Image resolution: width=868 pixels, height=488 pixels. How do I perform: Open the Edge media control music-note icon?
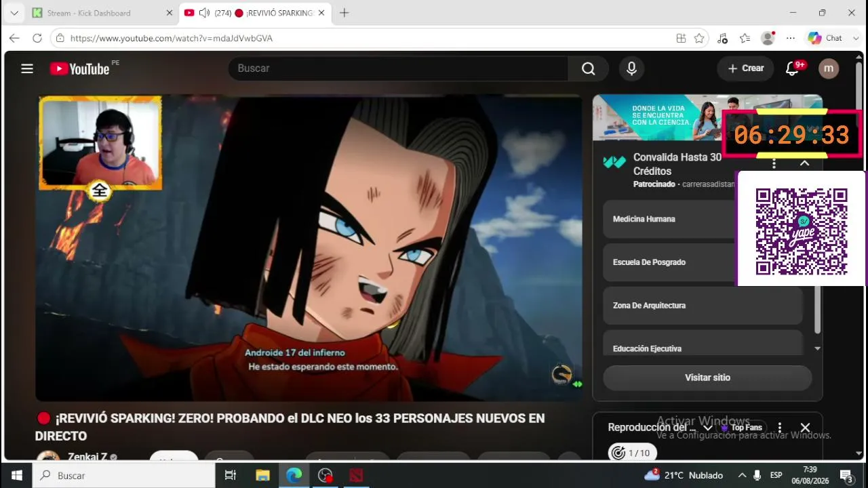(722, 38)
